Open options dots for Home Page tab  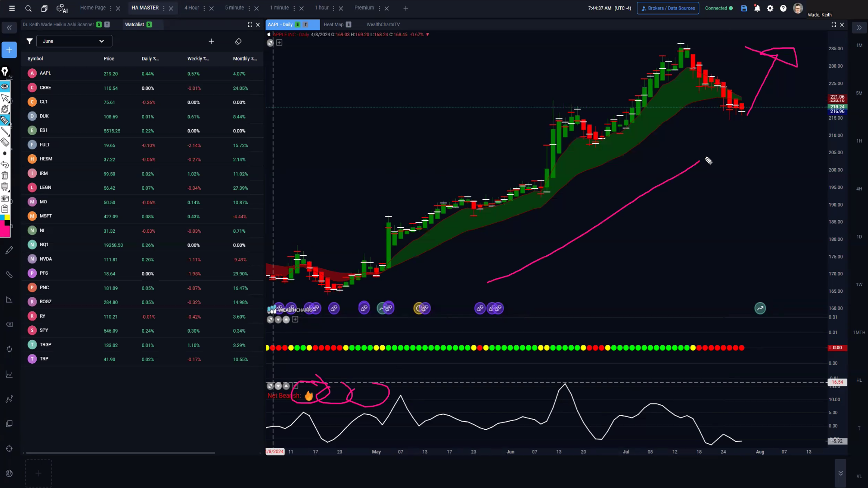pos(111,8)
